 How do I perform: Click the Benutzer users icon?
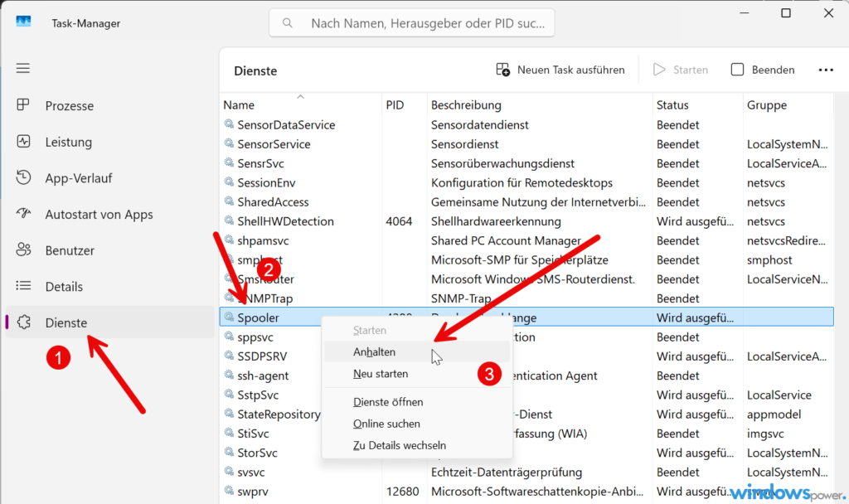pyautogui.click(x=23, y=250)
